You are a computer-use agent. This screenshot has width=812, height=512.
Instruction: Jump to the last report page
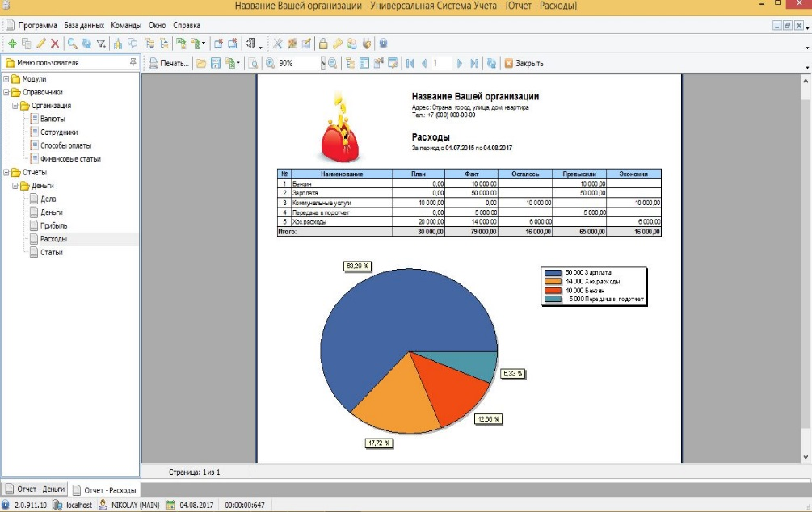point(473,63)
